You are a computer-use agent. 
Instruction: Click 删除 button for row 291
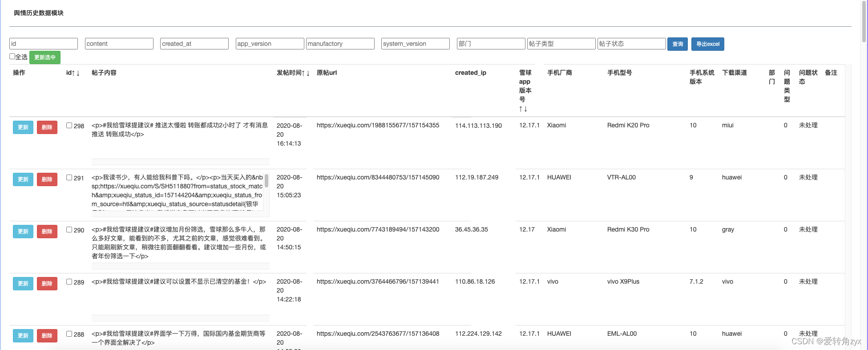tap(47, 179)
